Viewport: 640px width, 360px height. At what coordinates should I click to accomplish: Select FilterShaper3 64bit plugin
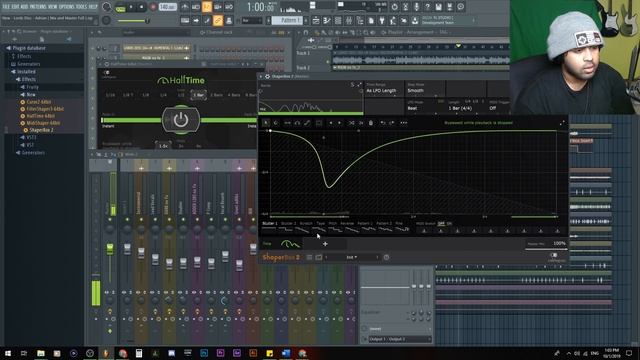[42, 109]
